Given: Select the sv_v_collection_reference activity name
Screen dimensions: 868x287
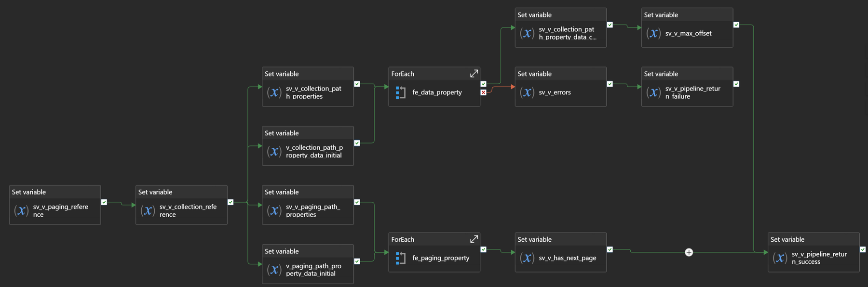Looking at the screenshot, I should pyautogui.click(x=188, y=210).
